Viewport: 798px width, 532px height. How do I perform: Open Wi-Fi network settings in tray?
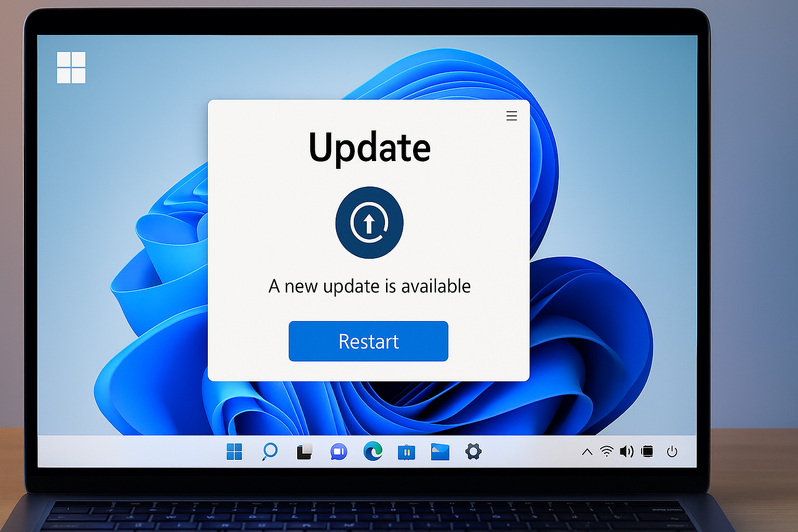(606, 451)
